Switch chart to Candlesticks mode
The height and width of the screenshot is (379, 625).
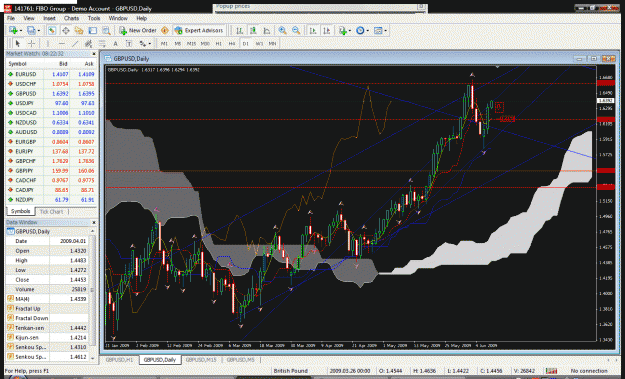click(x=253, y=30)
